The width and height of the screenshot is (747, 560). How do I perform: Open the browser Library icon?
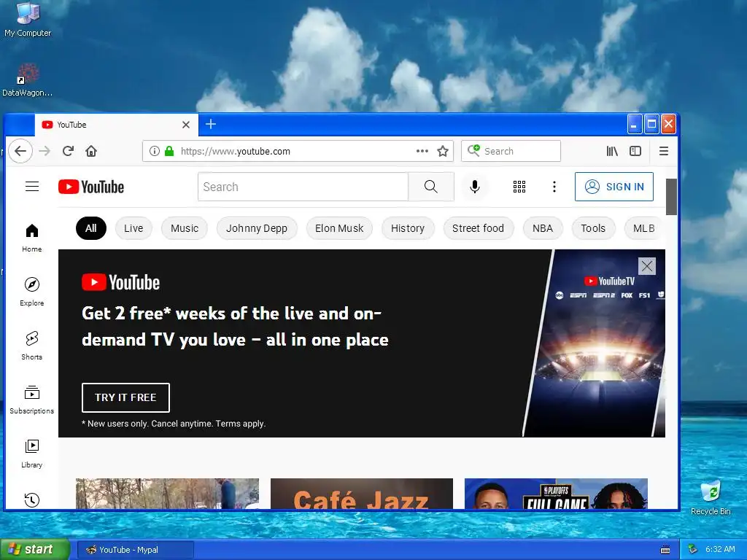(x=612, y=151)
